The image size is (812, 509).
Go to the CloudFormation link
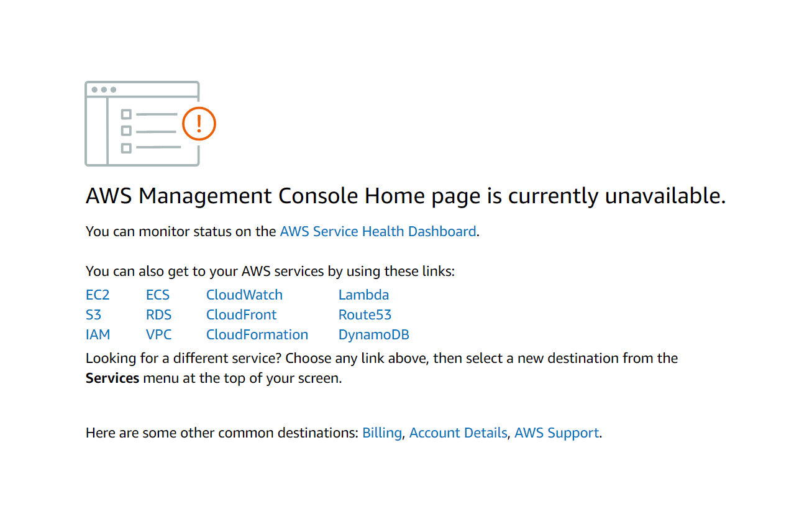[x=257, y=334]
